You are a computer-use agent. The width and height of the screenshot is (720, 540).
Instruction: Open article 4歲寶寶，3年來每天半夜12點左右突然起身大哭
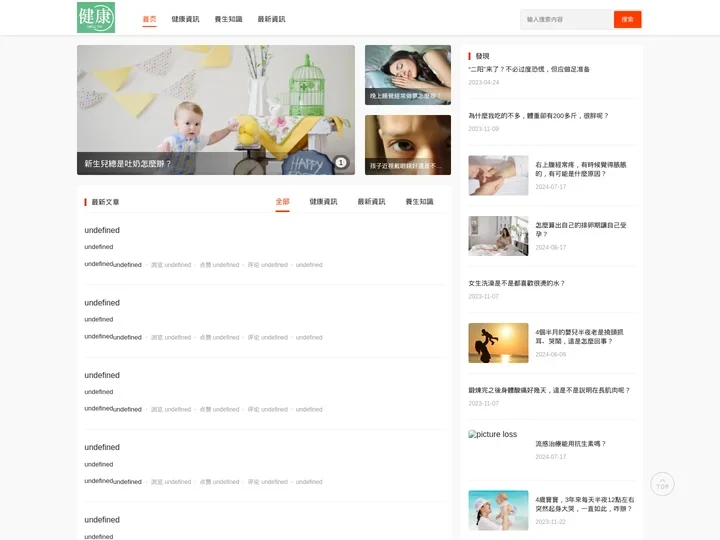585,504
